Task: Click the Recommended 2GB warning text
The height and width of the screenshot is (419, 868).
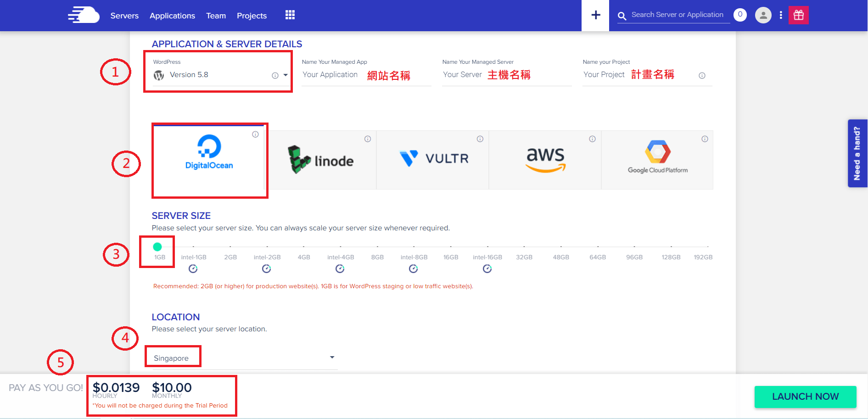Action: click(313, 286)
